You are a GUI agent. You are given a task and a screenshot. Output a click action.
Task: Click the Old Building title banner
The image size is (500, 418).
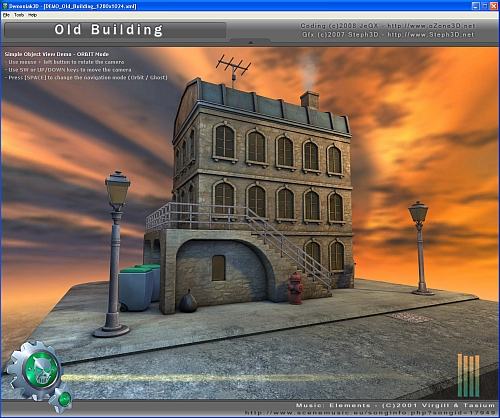tap(115, 30)
